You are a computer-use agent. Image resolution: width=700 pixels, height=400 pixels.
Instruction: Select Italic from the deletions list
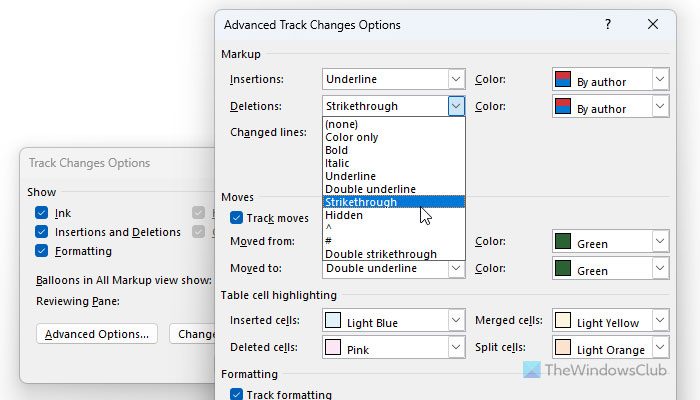(x=337, y=163)
